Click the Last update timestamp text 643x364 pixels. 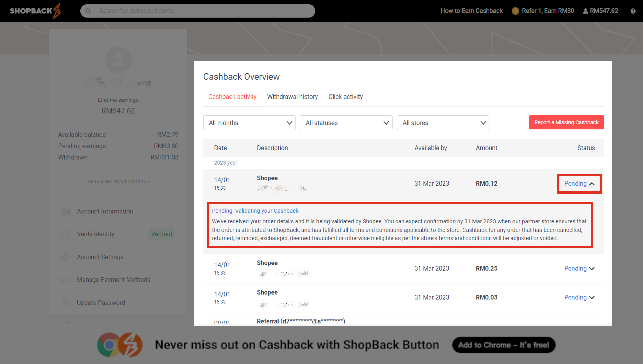coord(118,181)
